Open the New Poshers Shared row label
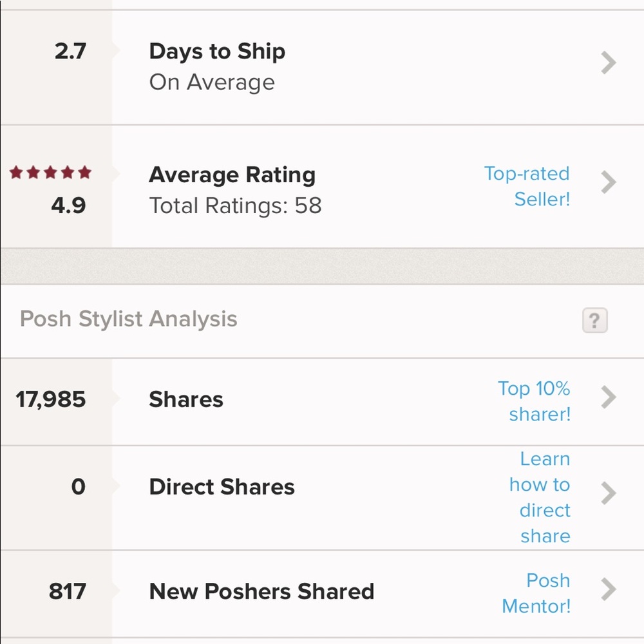Image resolution: width=644 pixels, height=644 pixels. pyautogui.click(x=261, y=591)
